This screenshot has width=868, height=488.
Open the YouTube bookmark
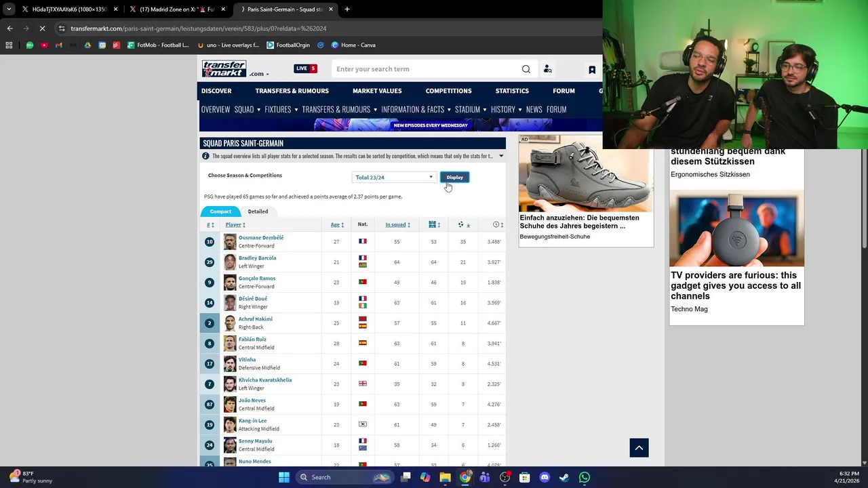pos(44,45)
